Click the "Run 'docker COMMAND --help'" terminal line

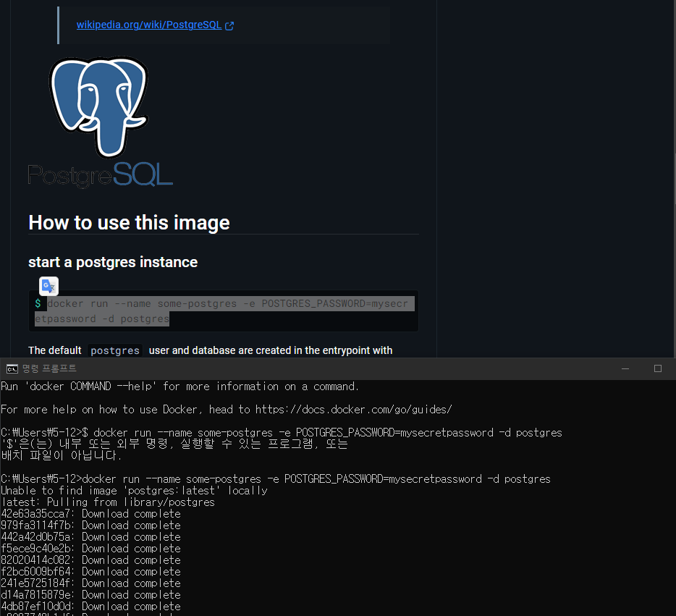pyautogui.click(x=179, y=387)
